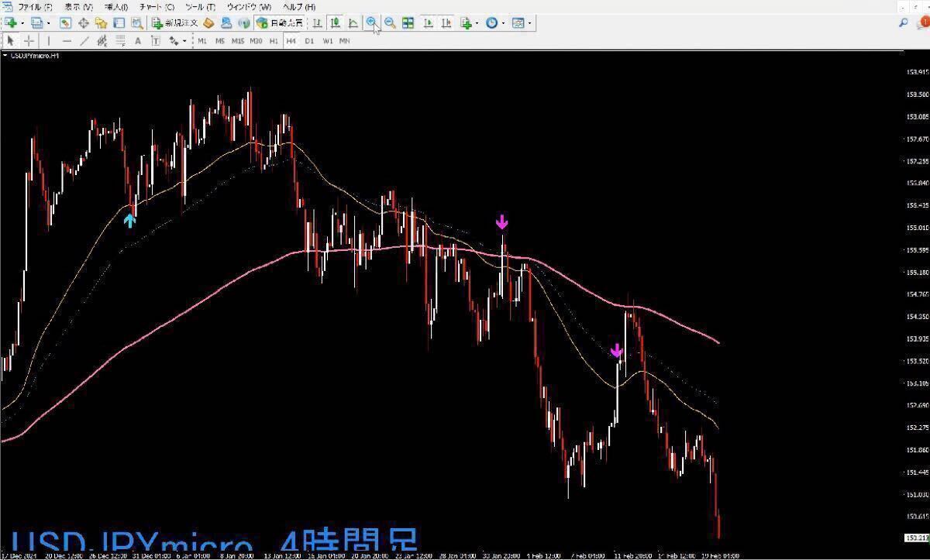
Task: Expand the Profiles dropdown arrow
Action: point(47,22)
